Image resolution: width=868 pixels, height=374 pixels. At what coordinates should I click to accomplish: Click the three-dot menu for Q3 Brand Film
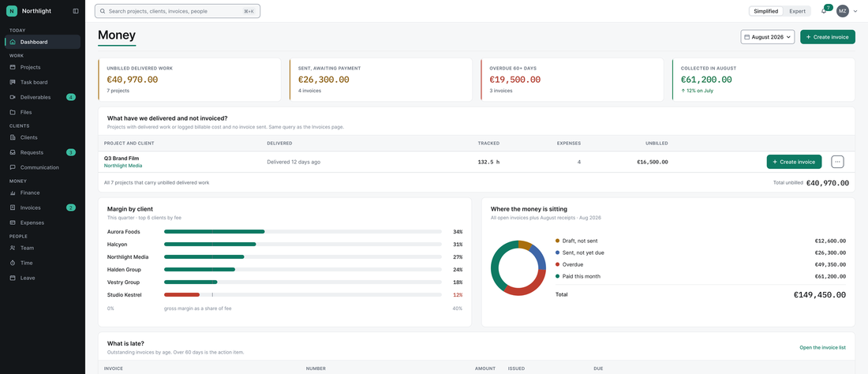pyautogui.click(x=837, y=162)
